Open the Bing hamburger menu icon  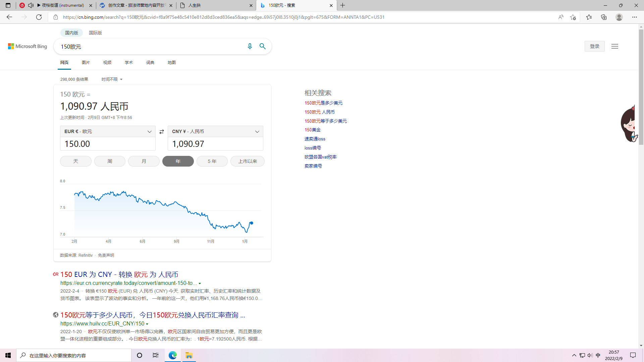[x=614, y=46]
